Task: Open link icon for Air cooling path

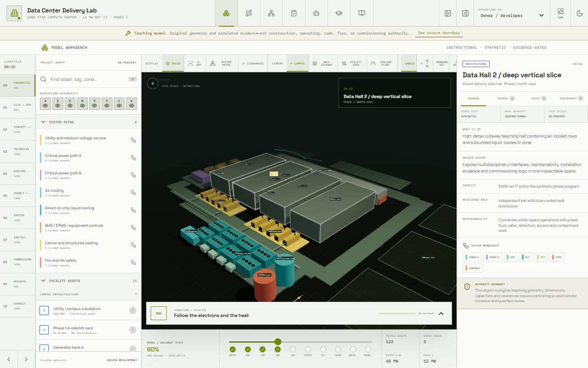Action: [x=133, y=193]
